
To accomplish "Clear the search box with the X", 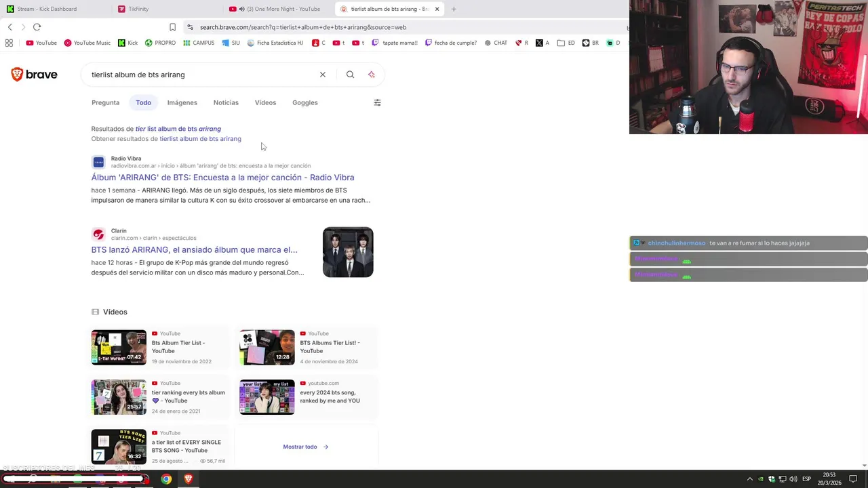I will (323, 75).
